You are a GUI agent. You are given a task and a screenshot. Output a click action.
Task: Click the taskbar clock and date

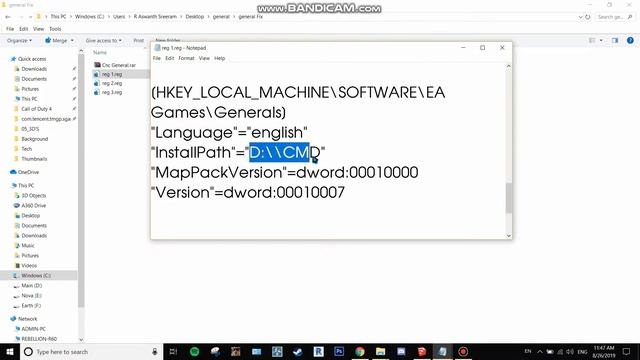(604, 351)
